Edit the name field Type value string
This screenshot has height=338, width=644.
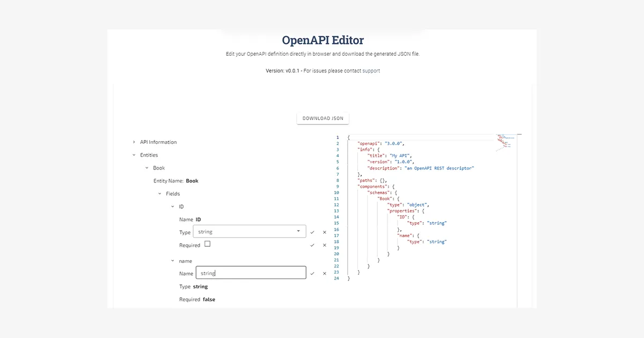200,286
